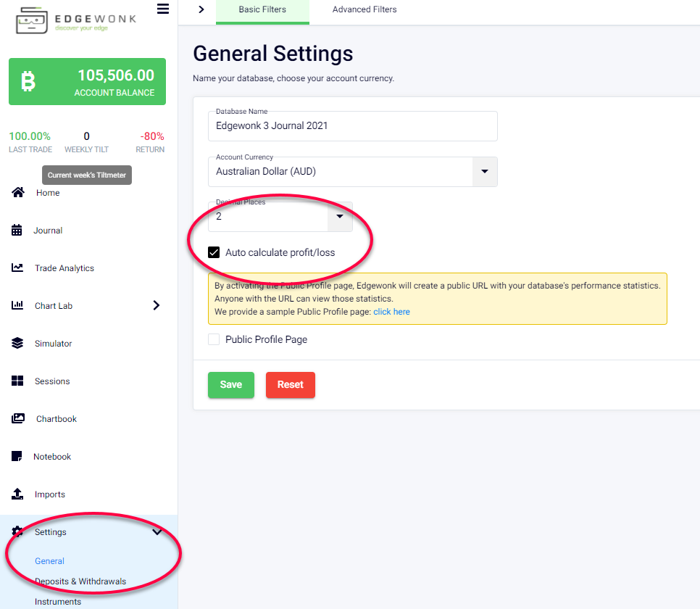
Task: Click the General Settings heading
Action: [x=272, y=54]
